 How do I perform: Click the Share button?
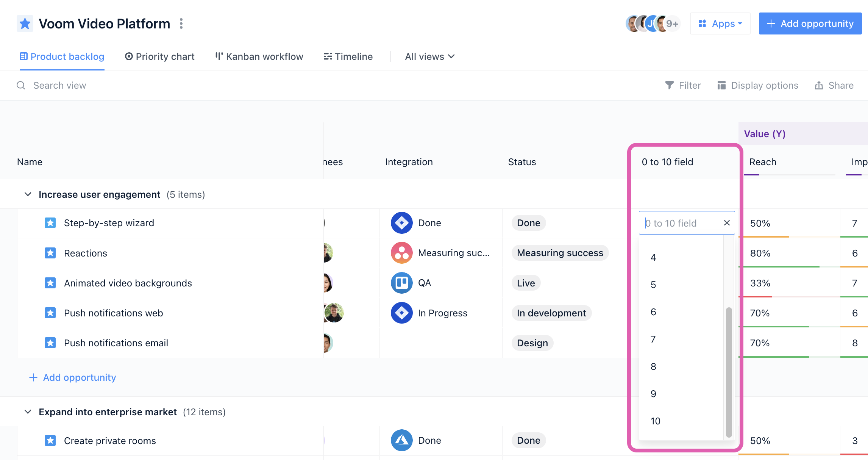point(834,85)
